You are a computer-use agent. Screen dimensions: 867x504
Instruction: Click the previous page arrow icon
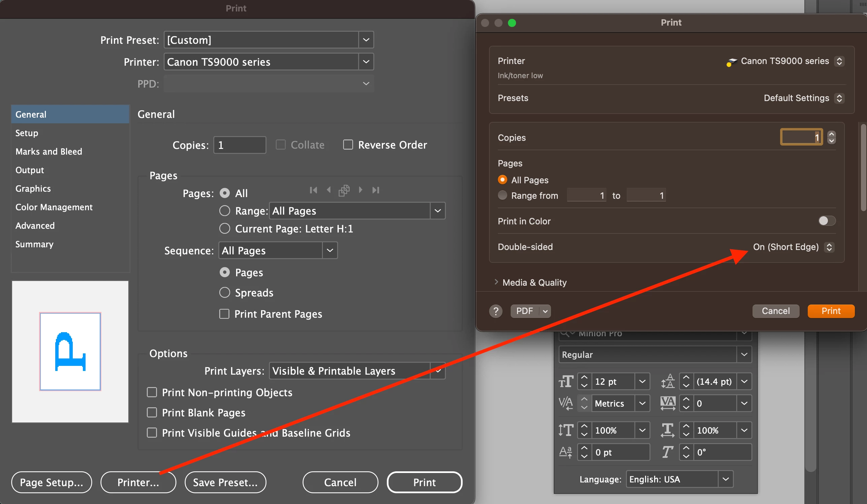pyautogui.click(x=328, y=190)
